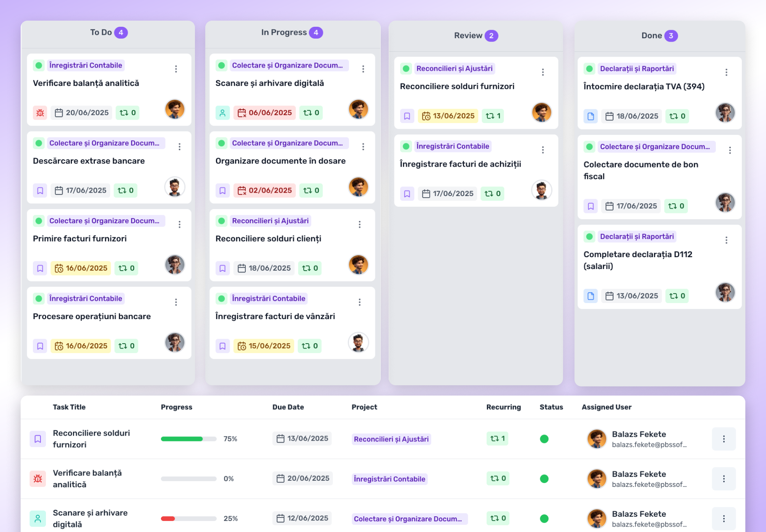
Task: Open three-dot menu on Verificare balanță analitică card
Action: click(176, 69)
